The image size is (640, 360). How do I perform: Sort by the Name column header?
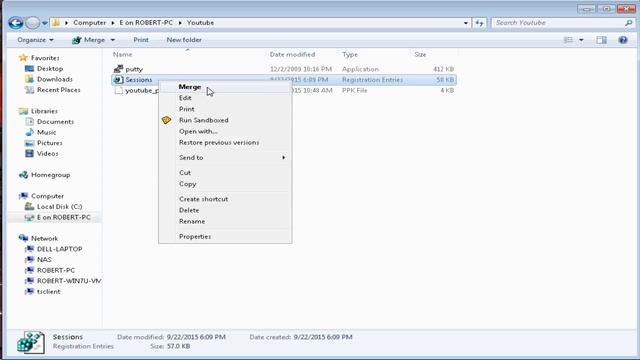(x=122, y=54)
